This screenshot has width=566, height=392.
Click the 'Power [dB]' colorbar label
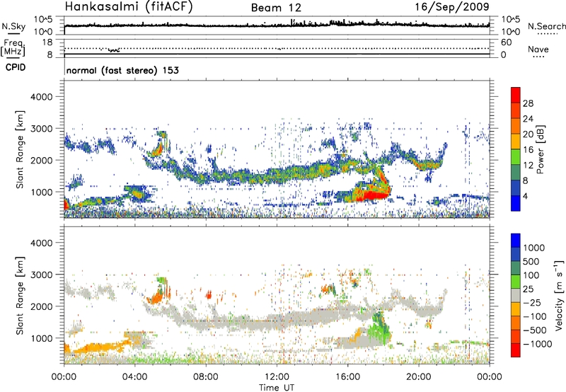541,149
